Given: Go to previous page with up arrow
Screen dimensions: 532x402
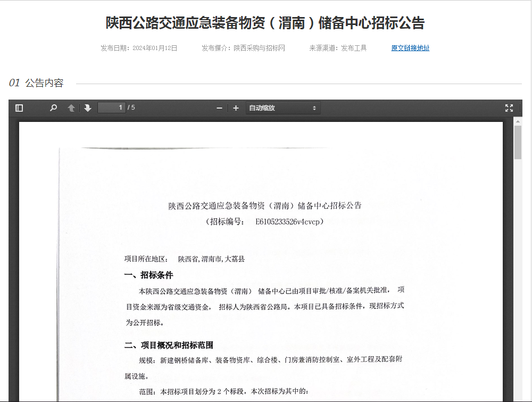Looking at the screenshot, I should [x=71, y=108].
